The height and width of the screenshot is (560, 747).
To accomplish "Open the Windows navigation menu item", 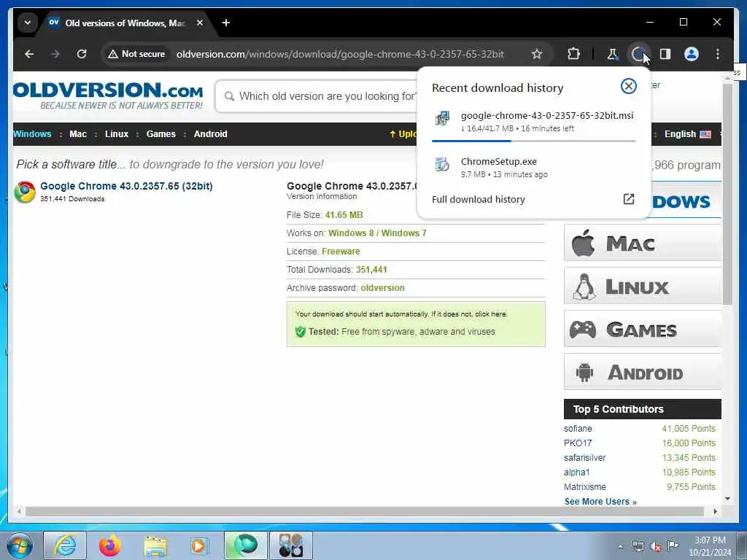I will [x=32, y=134].
